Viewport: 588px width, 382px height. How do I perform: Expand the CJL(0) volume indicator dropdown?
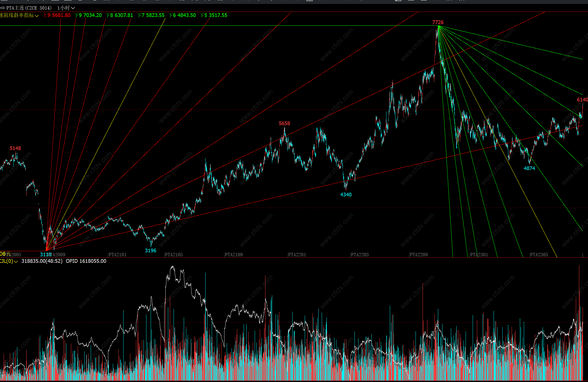[x=16, y=261]
